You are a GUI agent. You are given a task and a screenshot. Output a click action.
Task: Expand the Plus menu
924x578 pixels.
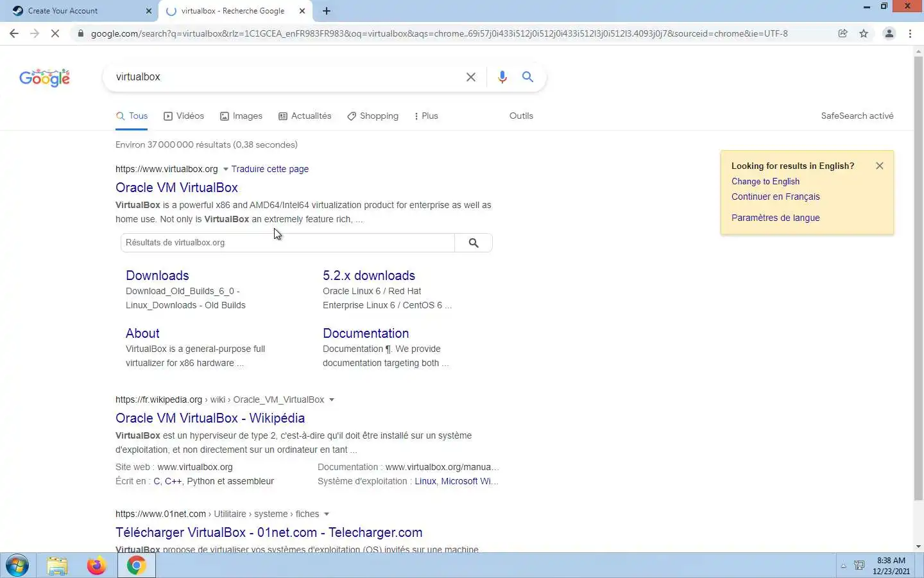426,116
